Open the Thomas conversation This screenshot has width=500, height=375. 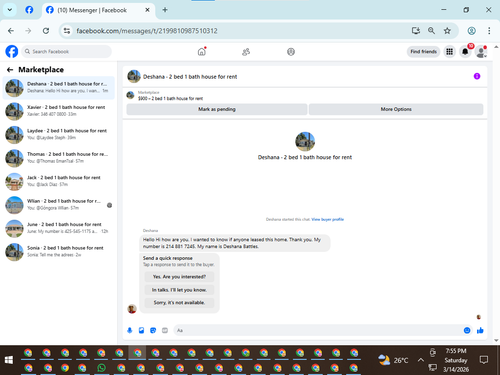pyautogui.click(x=59, y=158)
